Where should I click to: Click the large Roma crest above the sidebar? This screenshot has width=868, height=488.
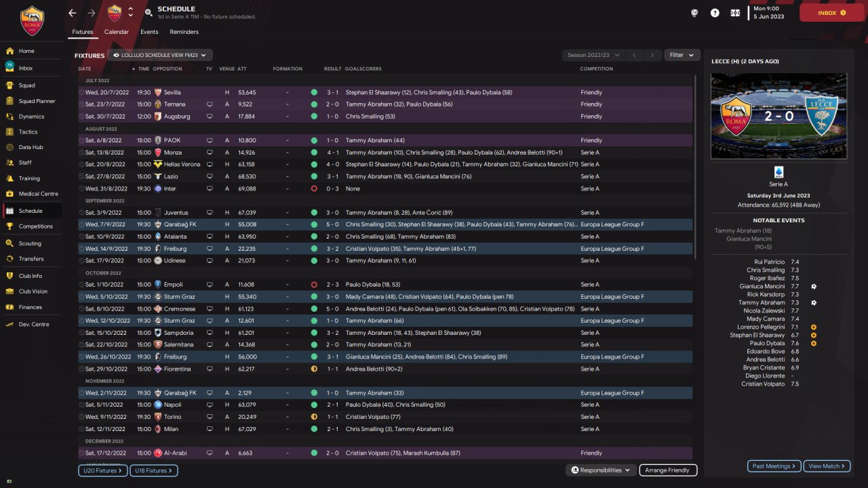[x=31, y=20]
